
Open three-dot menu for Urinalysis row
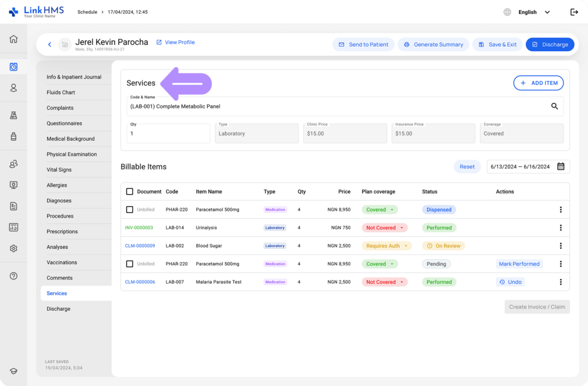[560, 227]
